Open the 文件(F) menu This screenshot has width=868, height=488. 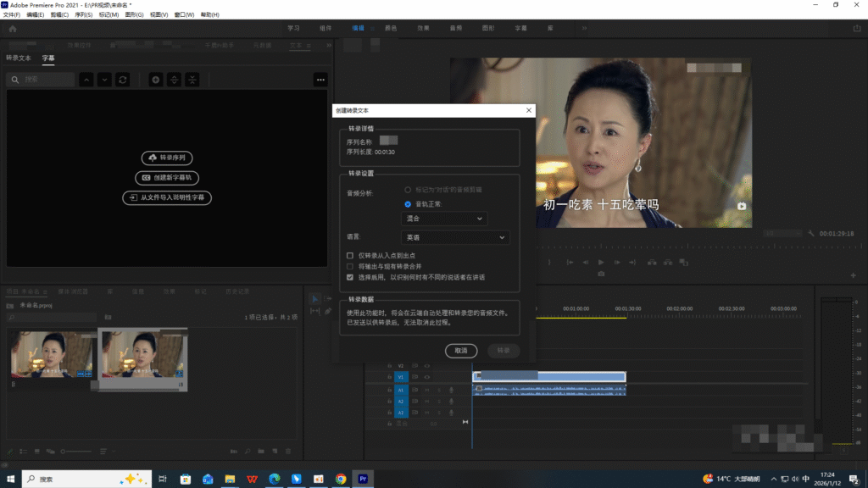(x=12, y=15)
